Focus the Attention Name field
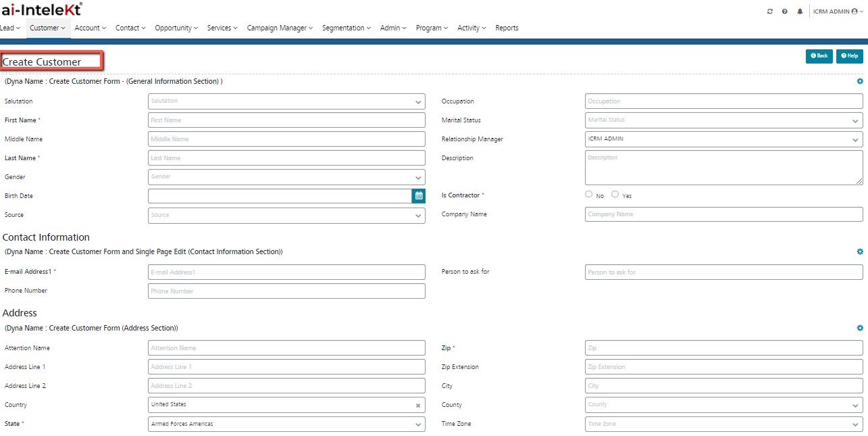The image size is (868, 436). click(286, 348)
